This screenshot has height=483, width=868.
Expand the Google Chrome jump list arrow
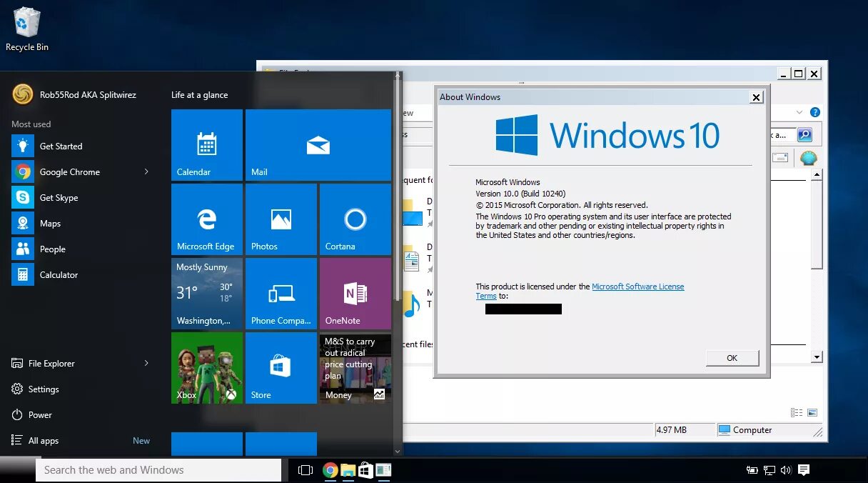(x=146, y=171)
